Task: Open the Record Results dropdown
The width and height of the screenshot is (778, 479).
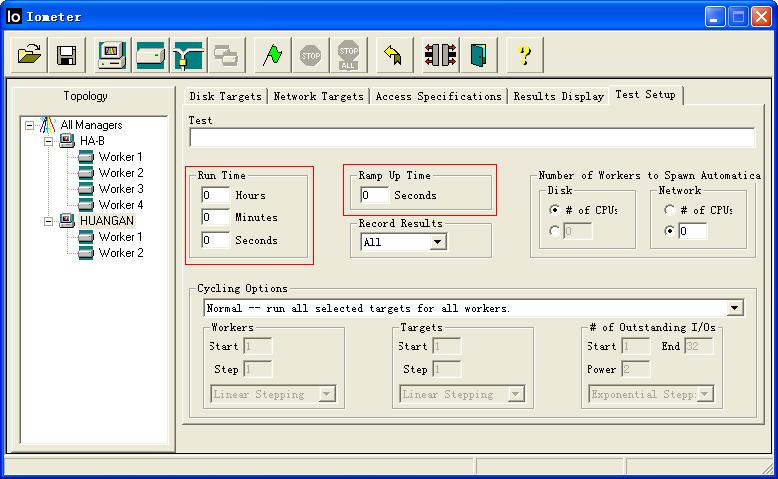Action: click(438, 242)
